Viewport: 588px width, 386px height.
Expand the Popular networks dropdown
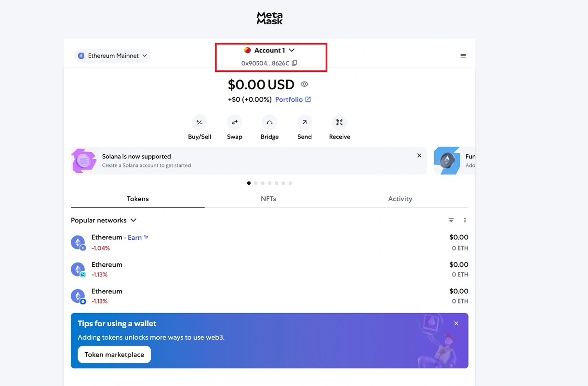pyautogui.click(x=104, y=221)
